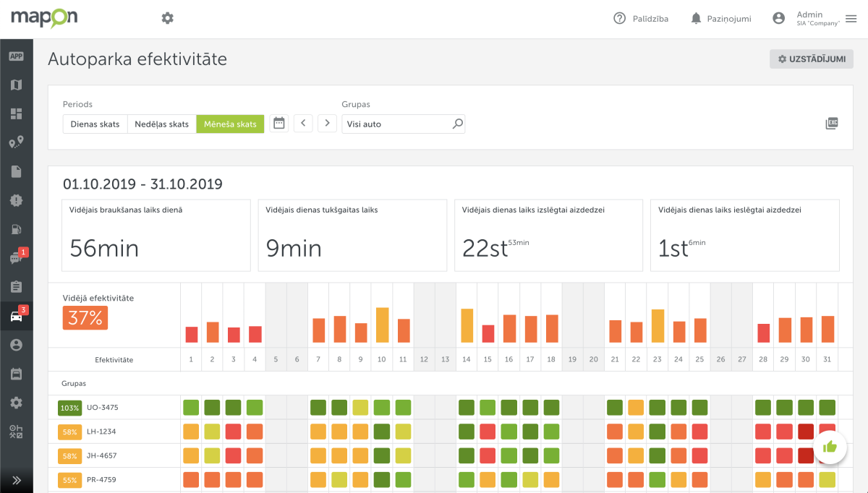Image resolution: width=868 pixels, height=493 pixels.
Task: Go to previous period with left arrow
Action: 303,124
